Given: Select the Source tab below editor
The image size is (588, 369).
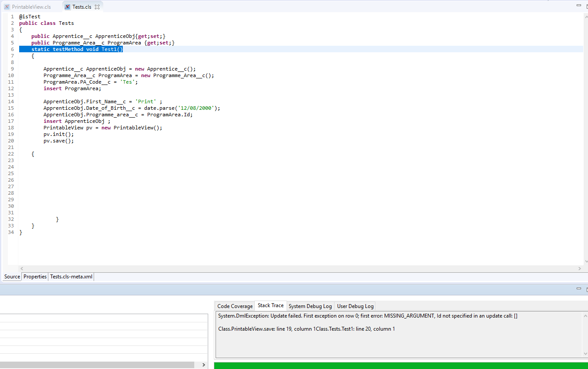Looking at the screenshot, I should [12, 277].
